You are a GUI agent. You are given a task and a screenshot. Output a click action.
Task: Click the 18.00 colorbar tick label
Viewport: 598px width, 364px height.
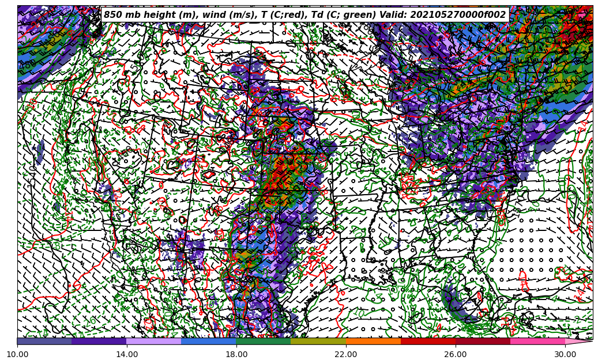pyautogui.click(x=236, y=354)
